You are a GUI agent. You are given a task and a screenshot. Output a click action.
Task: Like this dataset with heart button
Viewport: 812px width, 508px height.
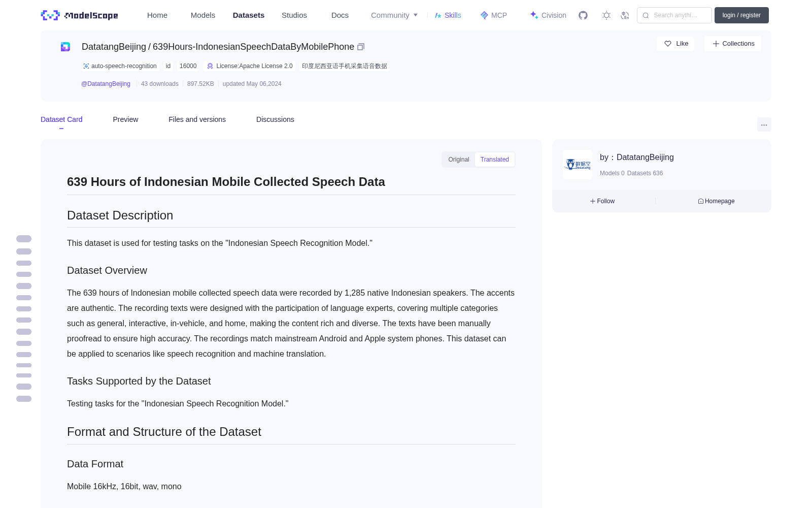click(x=675, y=44)
